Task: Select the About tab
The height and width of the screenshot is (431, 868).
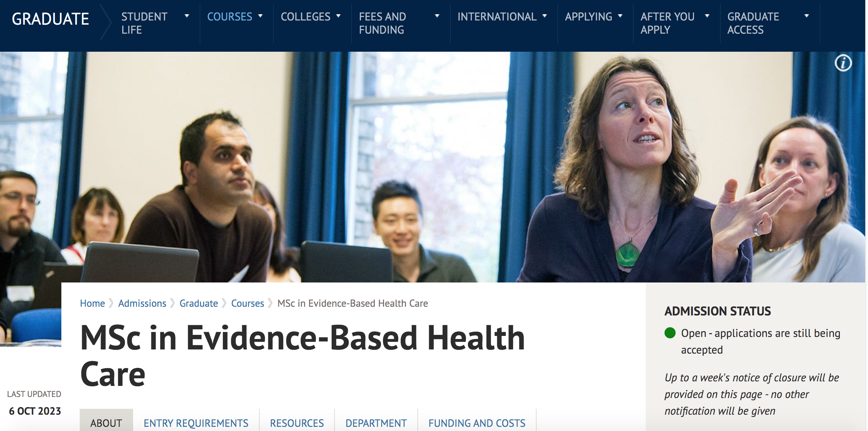Action: [106, 422]
